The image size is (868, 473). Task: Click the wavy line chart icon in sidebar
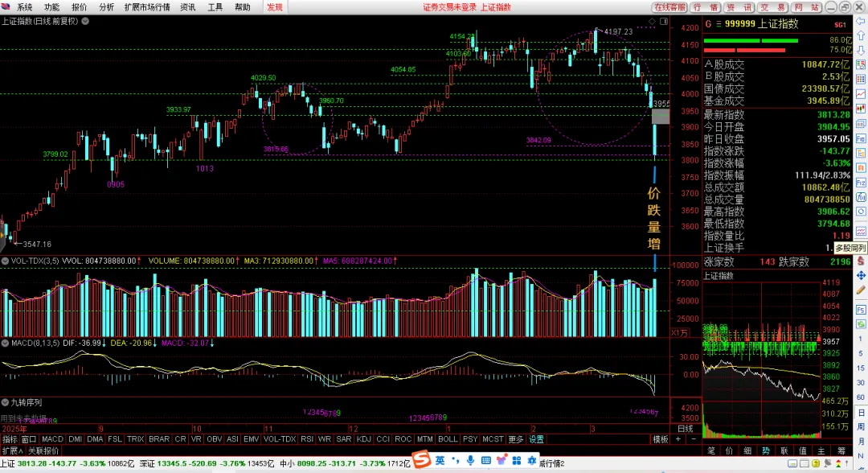click(861, 231)
